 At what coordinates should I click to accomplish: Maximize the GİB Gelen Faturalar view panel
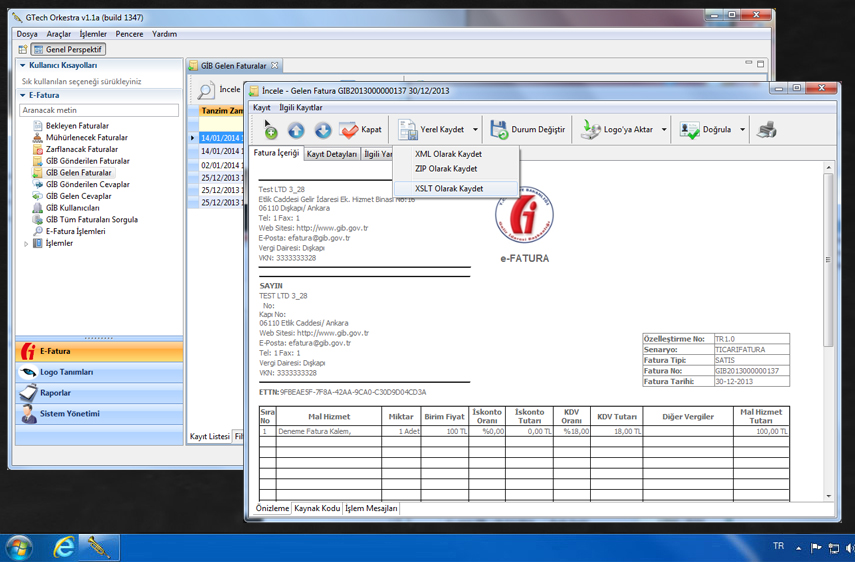(760, 64)
